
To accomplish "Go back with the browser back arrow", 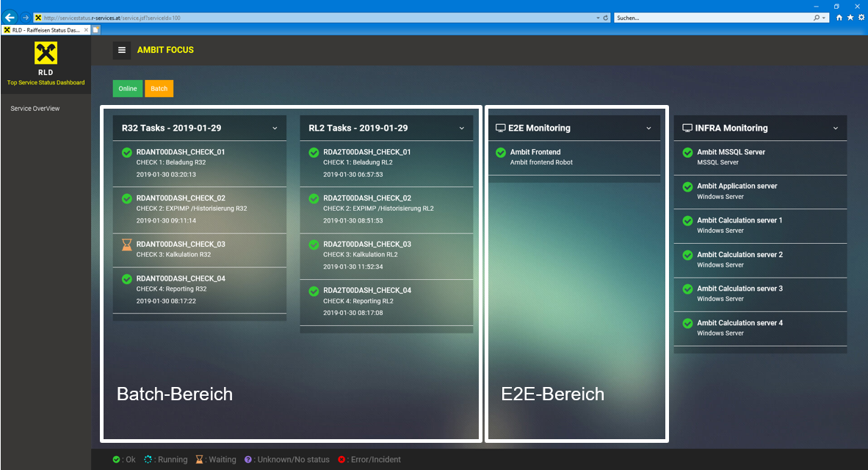I will [10, 18].
